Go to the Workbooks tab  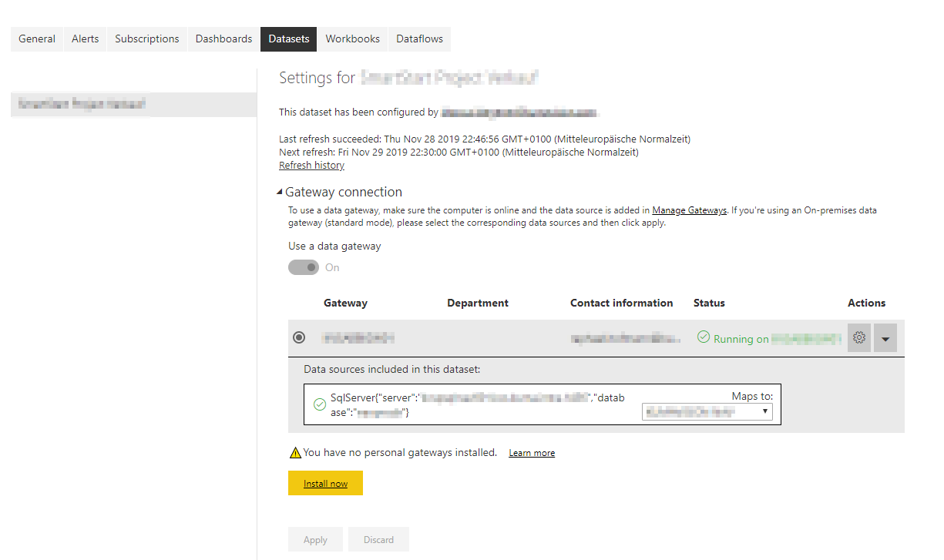click(353, 39)
